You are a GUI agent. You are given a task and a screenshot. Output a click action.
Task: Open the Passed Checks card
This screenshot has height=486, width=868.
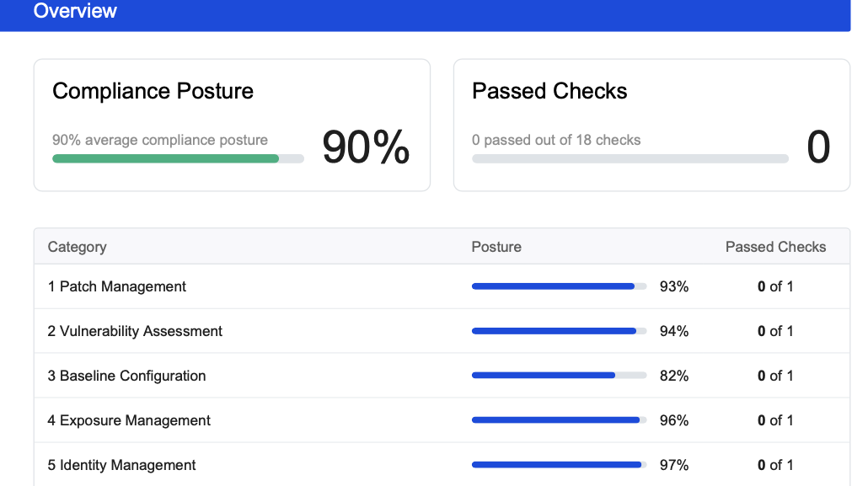pos(651,126)
